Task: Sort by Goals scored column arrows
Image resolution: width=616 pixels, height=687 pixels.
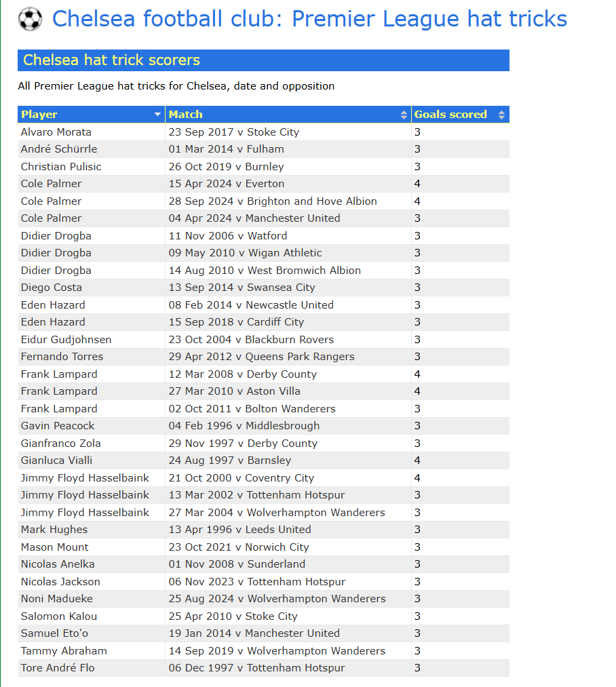Action: (x=501, y=115)
